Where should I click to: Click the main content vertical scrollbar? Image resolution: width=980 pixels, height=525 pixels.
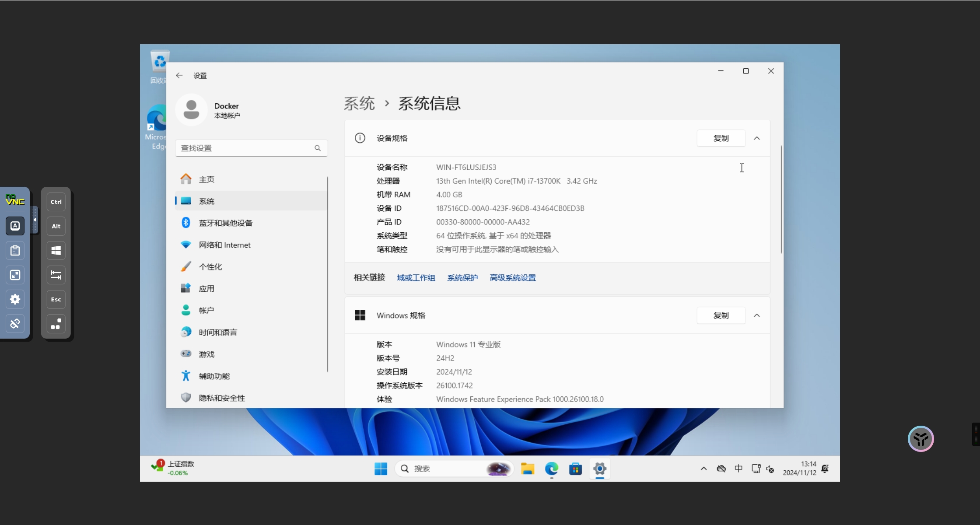click(x=781, y=199)
